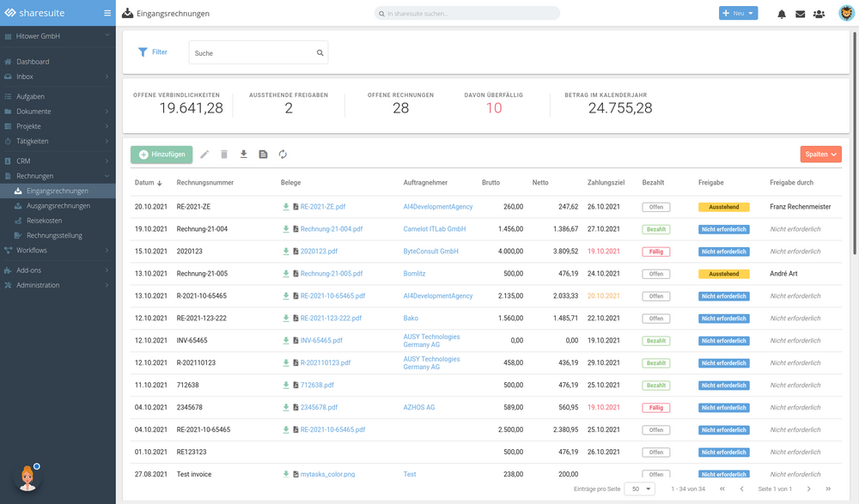Viewport: 859px width, 504px height.
Task: Download the RE-2021-ZE.pdf file via green arrow
Action: tap(286, 207)
